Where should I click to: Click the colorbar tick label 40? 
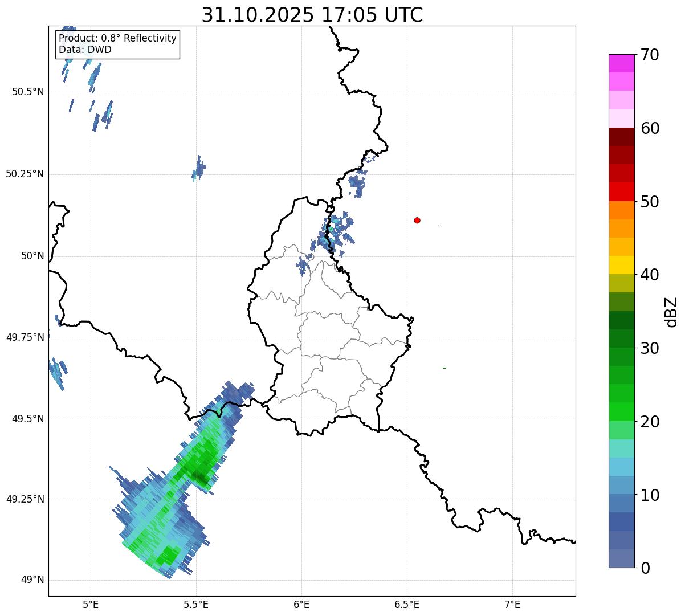click(650, 275)
